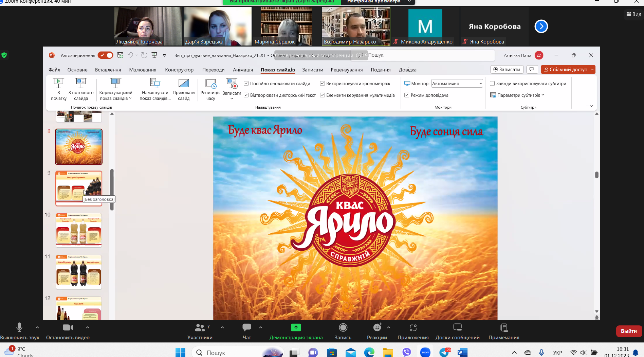Open Participants list in Zoom
This screenshot has width=644, height=357.
coord(200,328)
